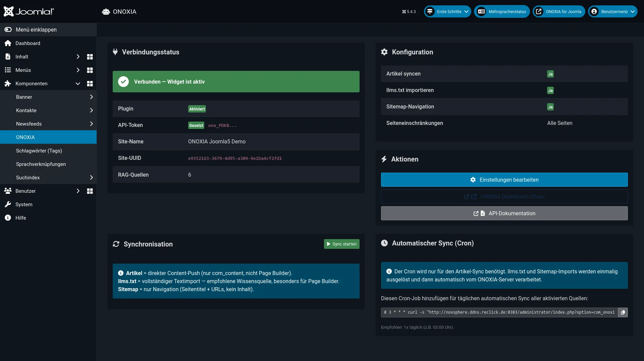Expand the Menüs menu chevron

coord(78,70)
